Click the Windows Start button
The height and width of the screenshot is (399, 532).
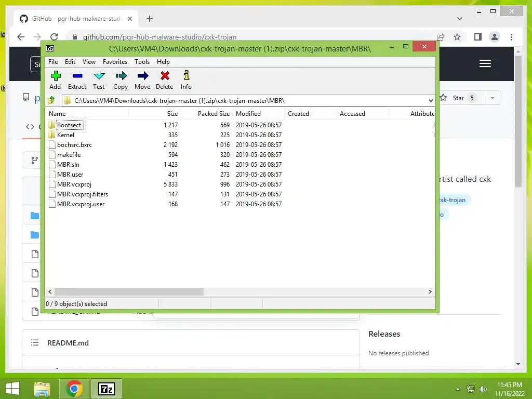click(12, 389)
